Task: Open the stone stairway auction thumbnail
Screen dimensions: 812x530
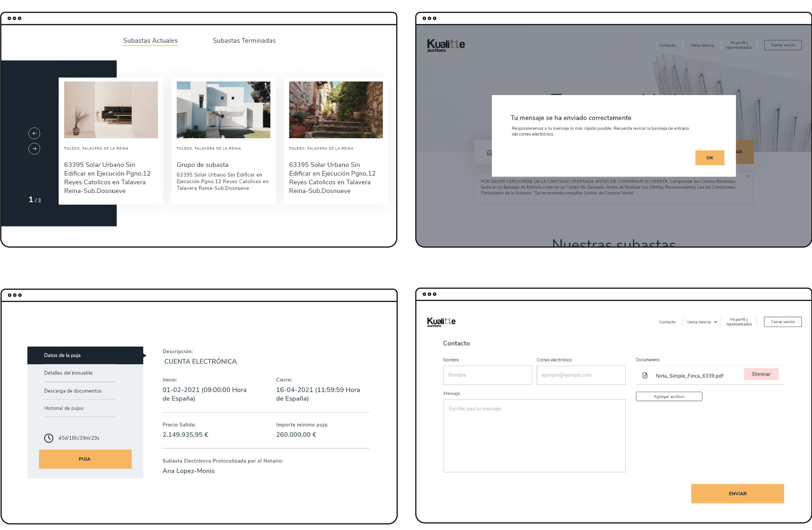Action: pyautogui.click(x=336, y=110)
